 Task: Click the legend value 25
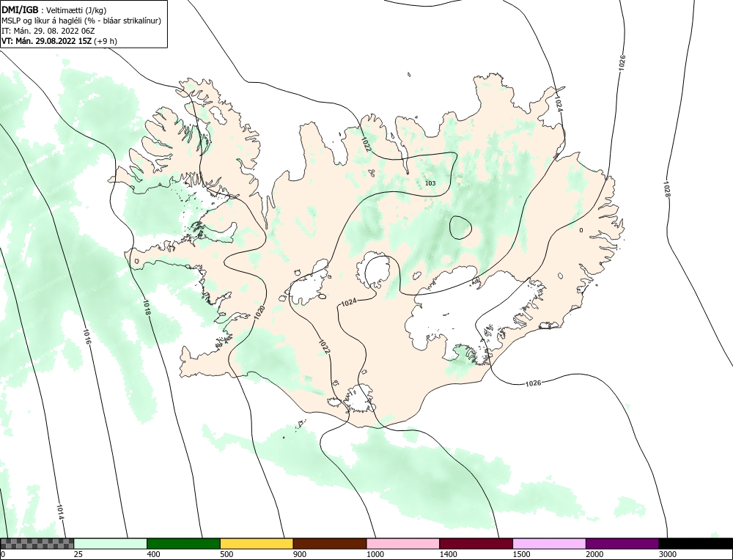tap(78, 554)
